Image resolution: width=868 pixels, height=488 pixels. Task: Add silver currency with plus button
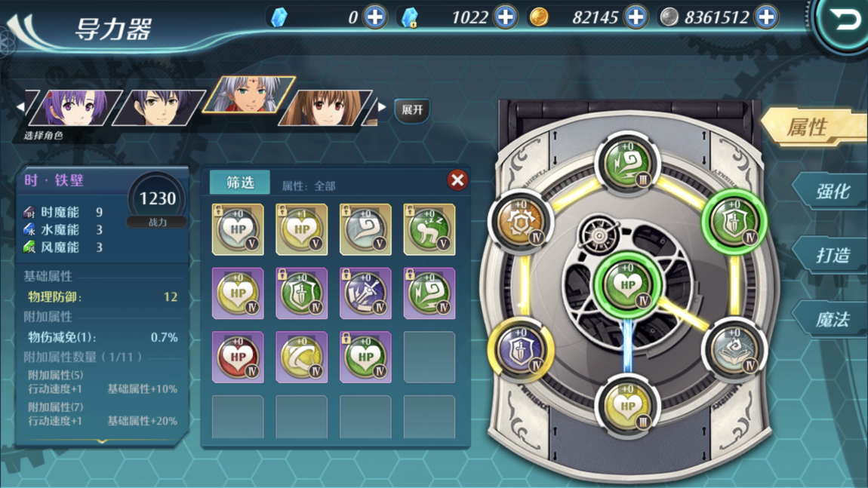pos(767,17)
